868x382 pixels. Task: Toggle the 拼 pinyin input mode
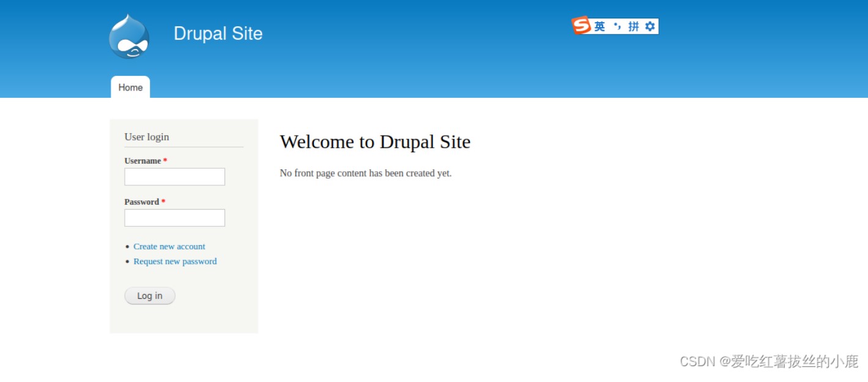coord(634,26)
